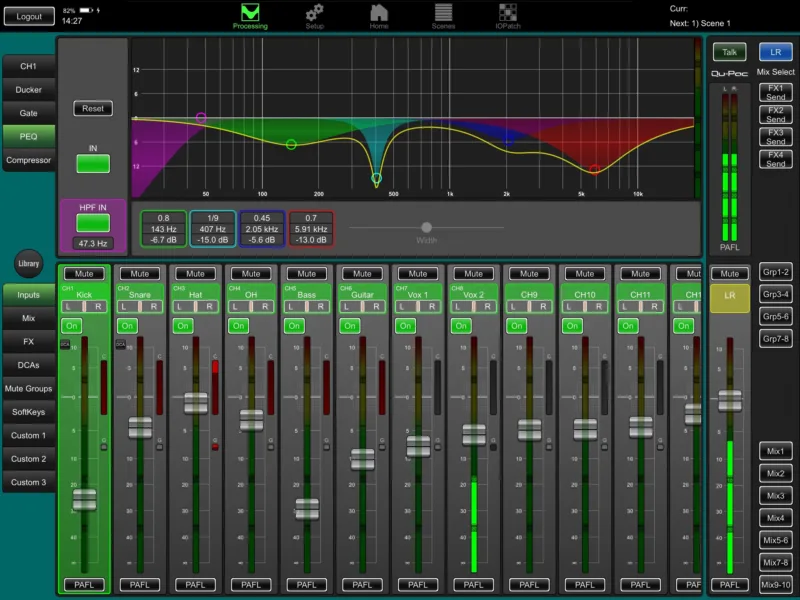Image resolution: width=800 pixels, height=600 pixels.
Task: Open the Ducker tab
Action: tap(29, 90)
